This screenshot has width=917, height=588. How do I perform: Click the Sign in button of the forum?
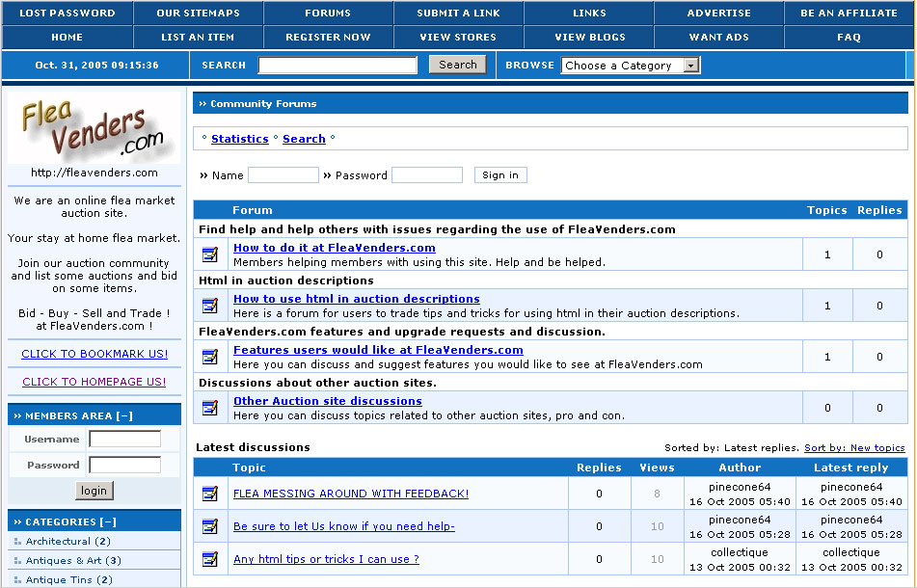coord(500,174)
